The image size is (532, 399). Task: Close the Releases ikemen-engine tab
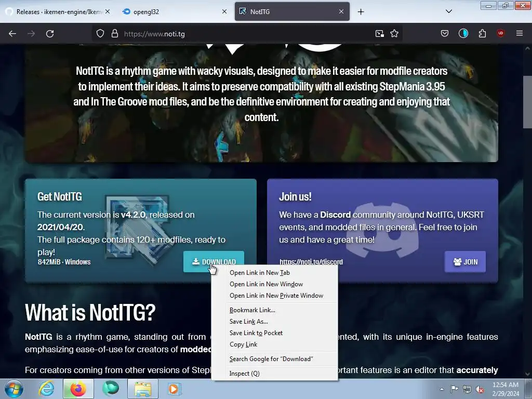click(x=108, y=11)
